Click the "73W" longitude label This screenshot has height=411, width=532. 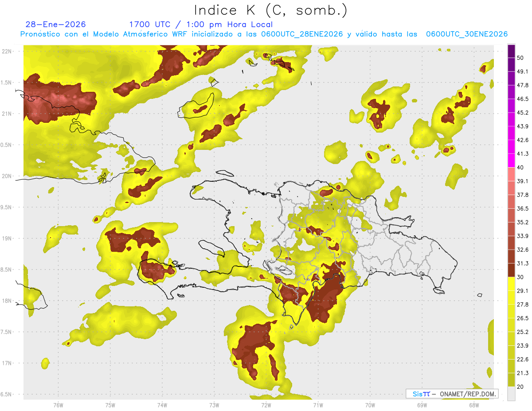click(214, 405)
